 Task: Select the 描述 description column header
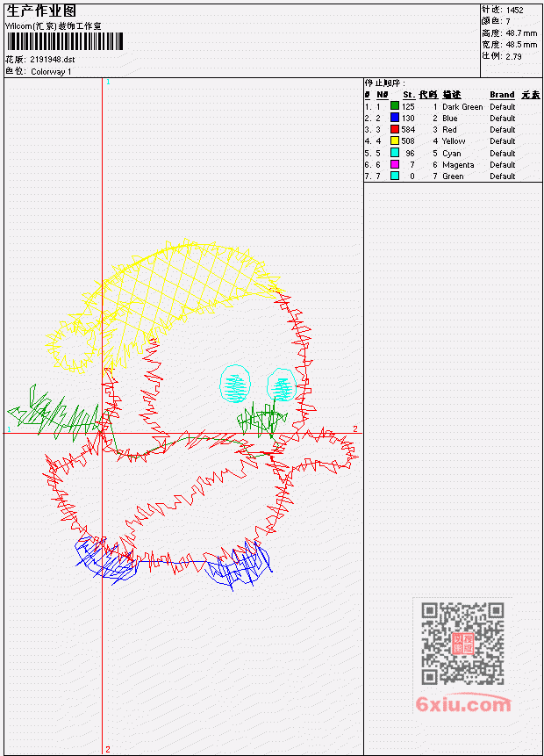pyautogui.click(x=452, y=95)
